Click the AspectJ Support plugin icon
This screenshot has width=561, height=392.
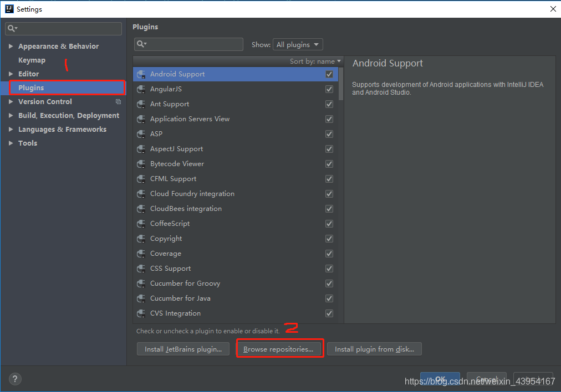141,149
